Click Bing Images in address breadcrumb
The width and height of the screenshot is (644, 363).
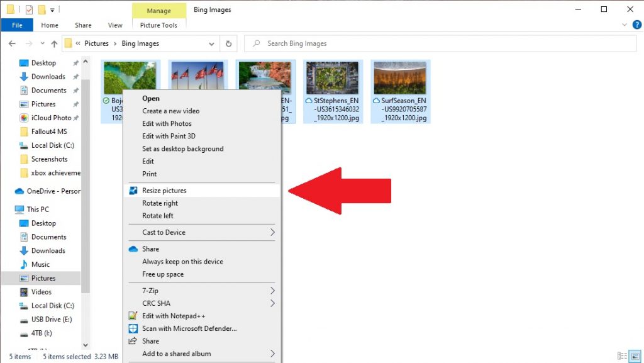click(x=140, y=43)
